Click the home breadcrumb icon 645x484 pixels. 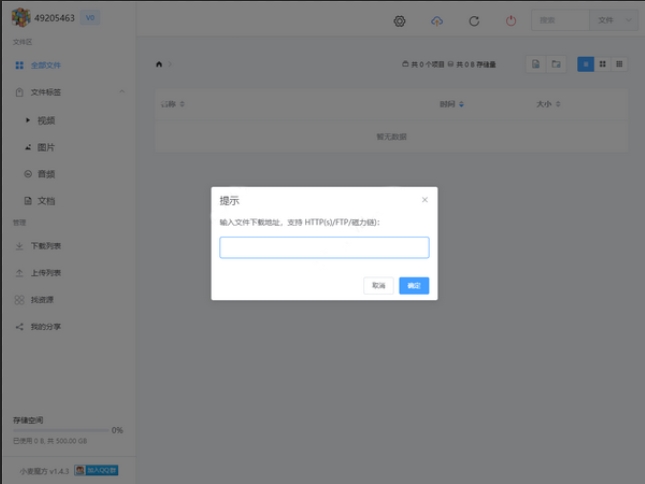pos(159,64)
